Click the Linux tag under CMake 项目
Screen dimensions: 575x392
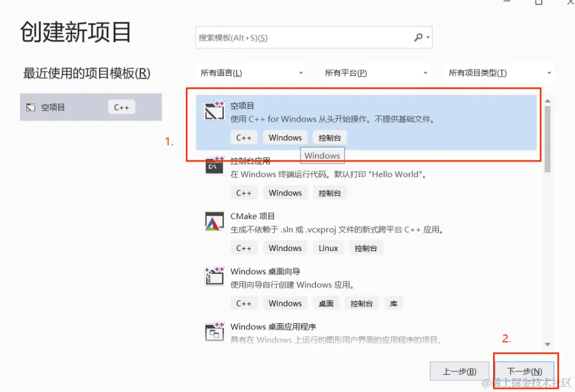point(328,248)
